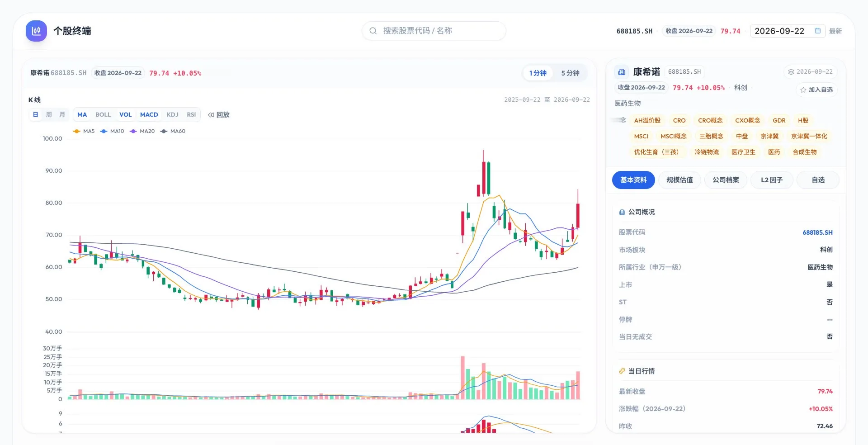868x445 pixels.
Task: Open the 公司档案 tab
Action: pyautogui.click(x=726, y=180)
